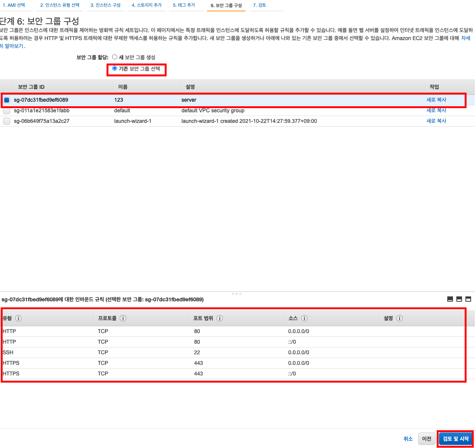The width and height of the screenshot is (476, 448).
Task: Click the SSH rule row type
Action: click(x=8, y=352)
